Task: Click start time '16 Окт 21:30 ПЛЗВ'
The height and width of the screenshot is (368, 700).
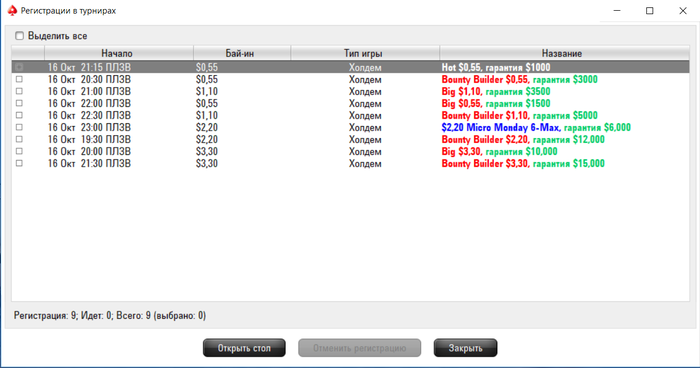Action: pos(89,164)
